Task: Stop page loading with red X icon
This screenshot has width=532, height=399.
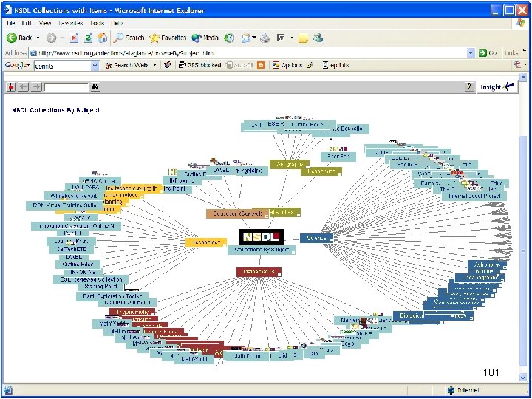Action: pyautogui.click(x=74, y=38)
